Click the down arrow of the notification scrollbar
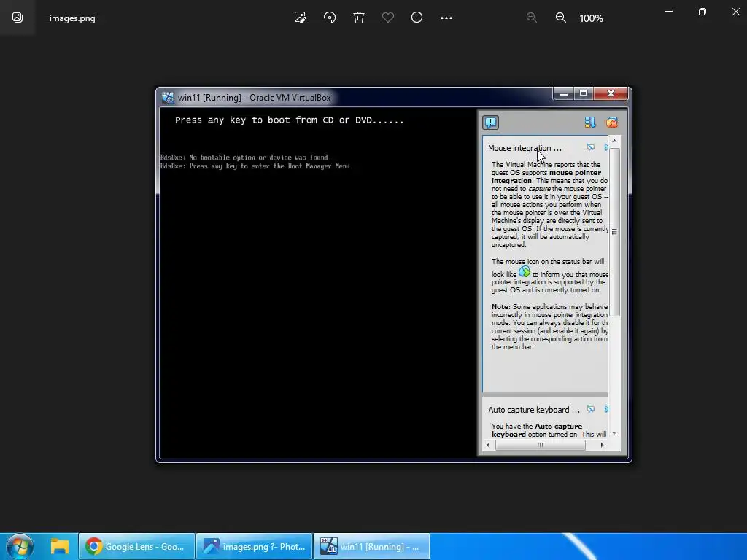Image resolution: width=747 pixels, height=560 pixels. (614, 433)
